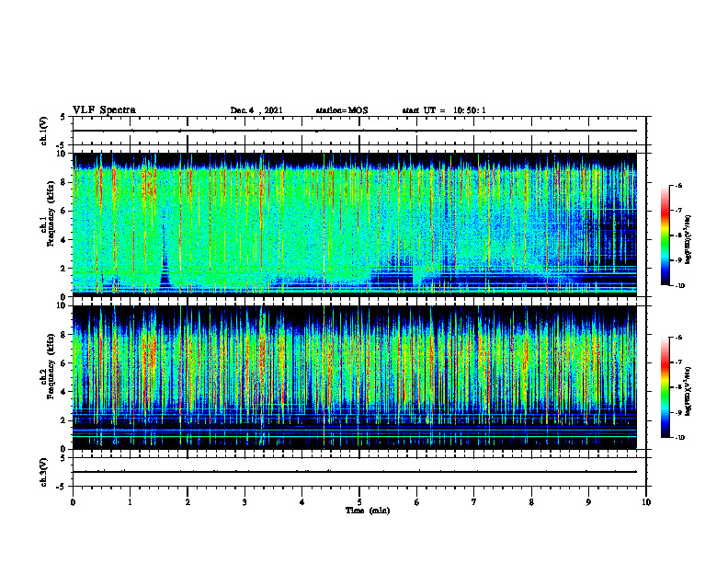
Task: Click the "9" tick label on Time axis
Action: [588, 502]
